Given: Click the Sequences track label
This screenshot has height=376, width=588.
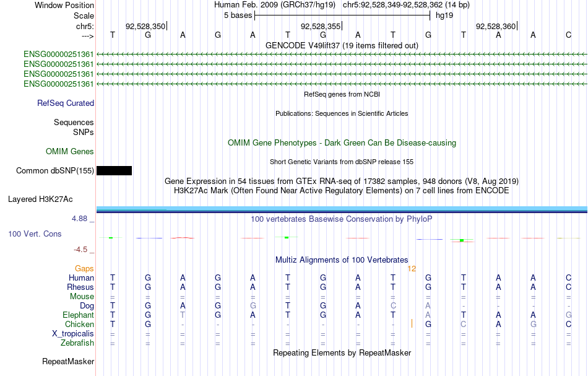Looking at the screenshot, I should (x=74, y=122).
